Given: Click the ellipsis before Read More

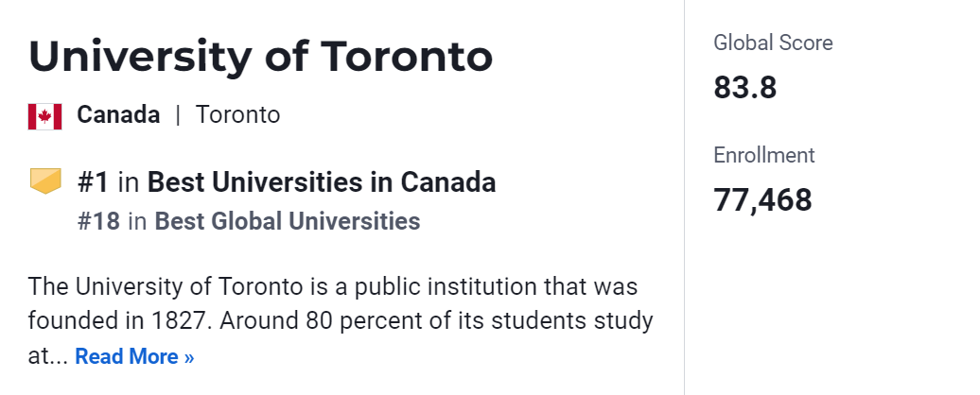Looking at the screenshot, I should pos(60,357).
